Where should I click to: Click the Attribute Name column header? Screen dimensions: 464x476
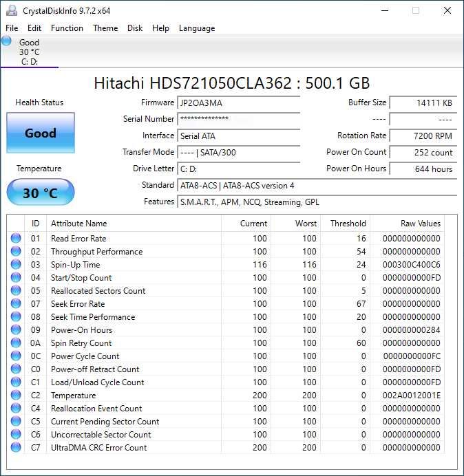click(x=134, y=224)
